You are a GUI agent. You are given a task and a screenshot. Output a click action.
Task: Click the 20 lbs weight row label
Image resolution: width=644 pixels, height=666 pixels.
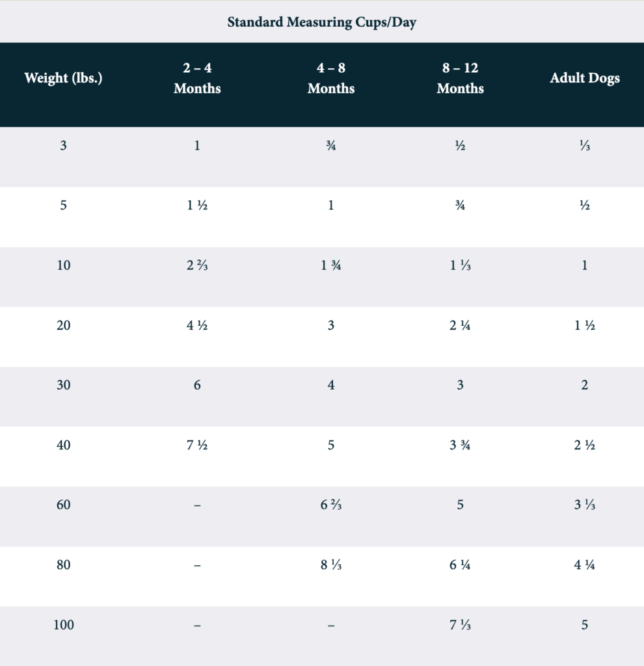pos(63,325)
